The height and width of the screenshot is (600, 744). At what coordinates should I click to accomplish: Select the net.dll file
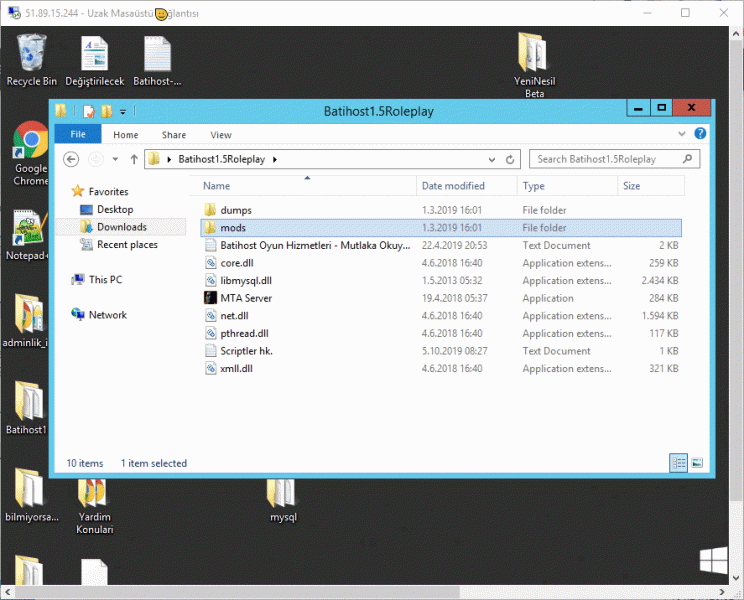441,315
